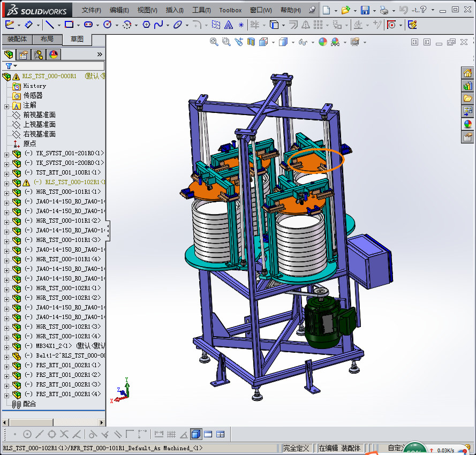The image size is (476, 455).
Task: Open the 插入(I) menu
Action: [175, 10]
